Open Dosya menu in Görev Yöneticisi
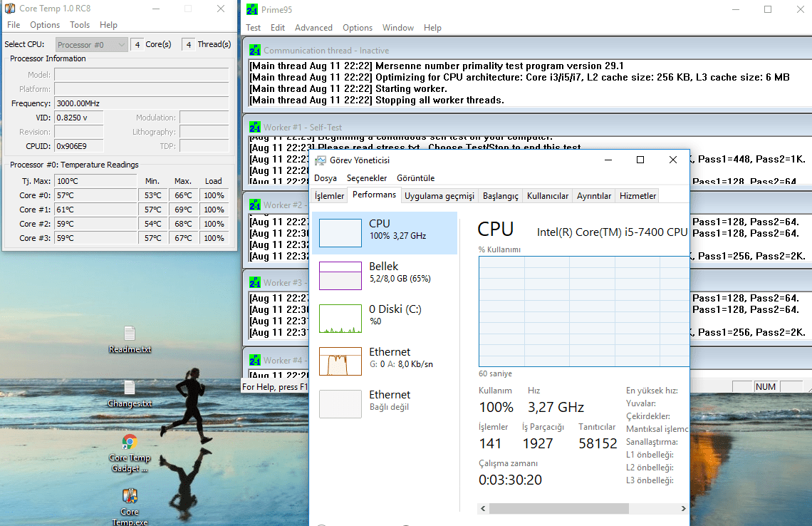Screen dimensions: 812x526 326,177
